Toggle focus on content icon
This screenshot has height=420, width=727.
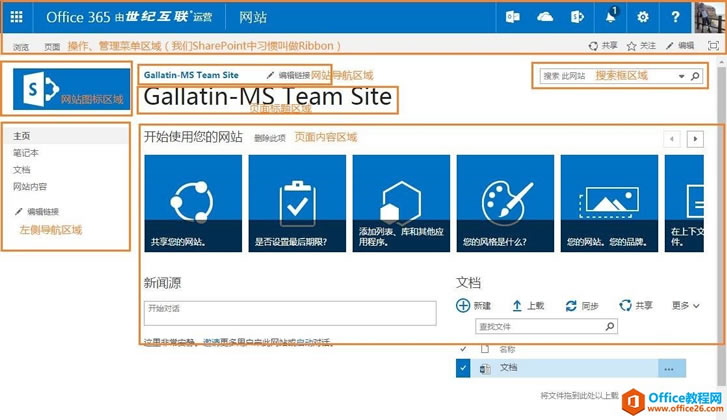(713, 45)
